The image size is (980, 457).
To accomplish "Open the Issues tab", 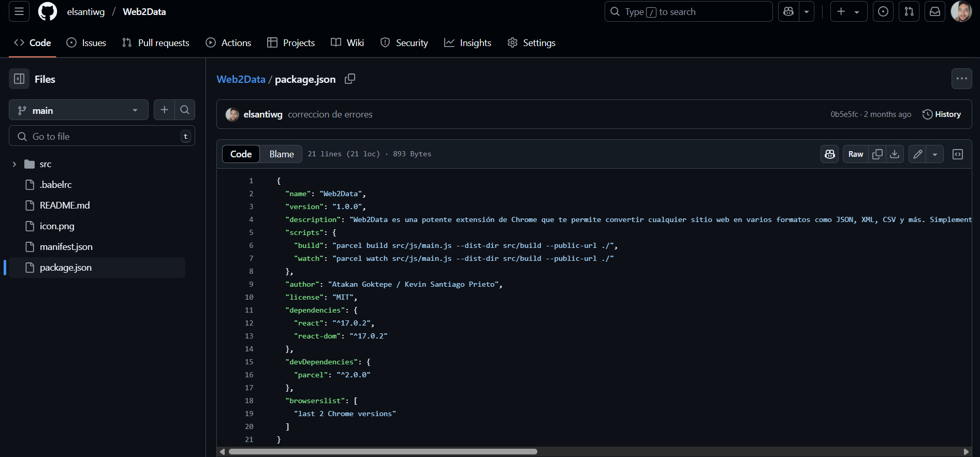I will 86,43.
